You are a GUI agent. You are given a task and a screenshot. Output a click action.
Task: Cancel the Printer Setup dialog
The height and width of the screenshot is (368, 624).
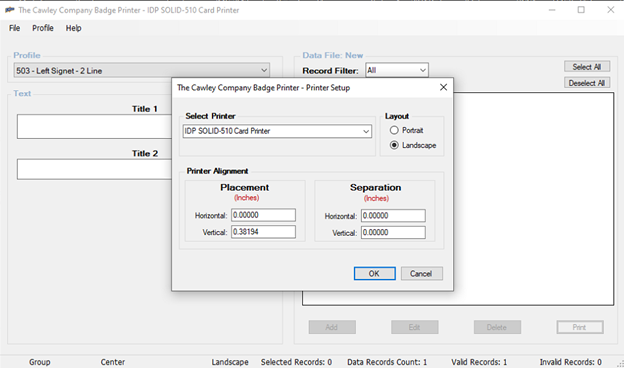pyautogui.click(x=421, y=273)
